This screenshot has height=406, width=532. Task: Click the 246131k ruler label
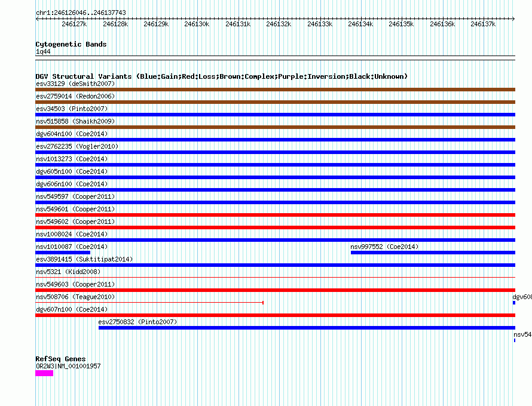(x=238, y=24)
